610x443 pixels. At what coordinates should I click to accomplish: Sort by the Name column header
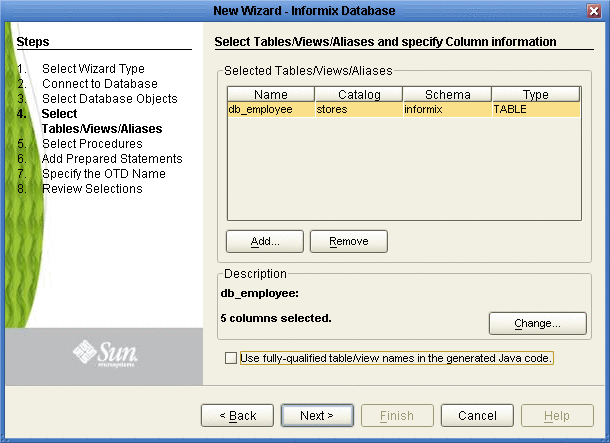[271, 95]
